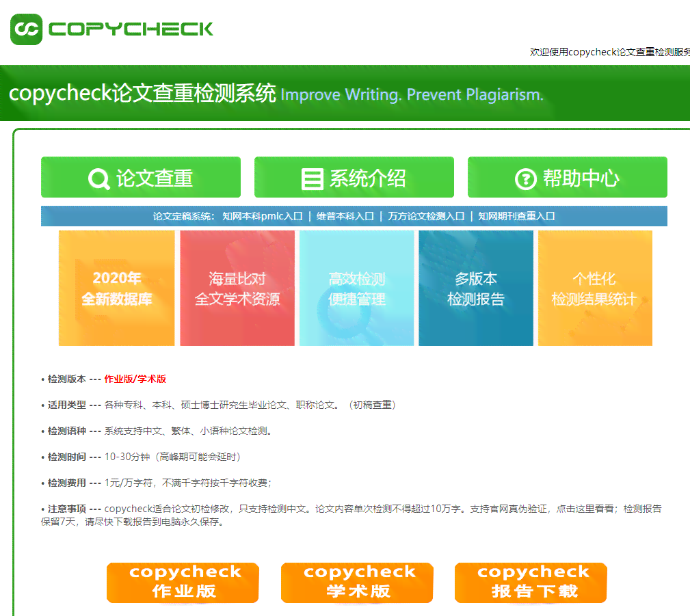The width and height of the screenshot is (690, 616).
Task: Click the 10-30分钟 detection time text
Action: (127, 457)
